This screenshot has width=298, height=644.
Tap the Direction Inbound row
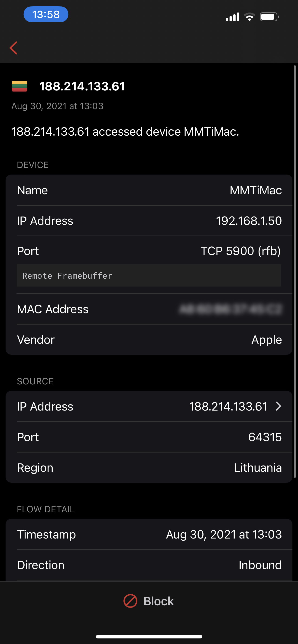tap(149, 565)
